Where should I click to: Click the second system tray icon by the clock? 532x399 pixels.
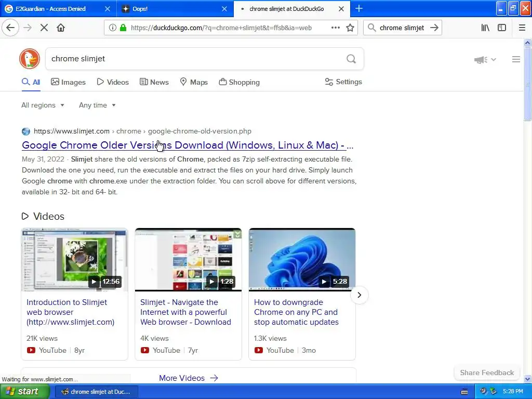[x=494, y=391]
